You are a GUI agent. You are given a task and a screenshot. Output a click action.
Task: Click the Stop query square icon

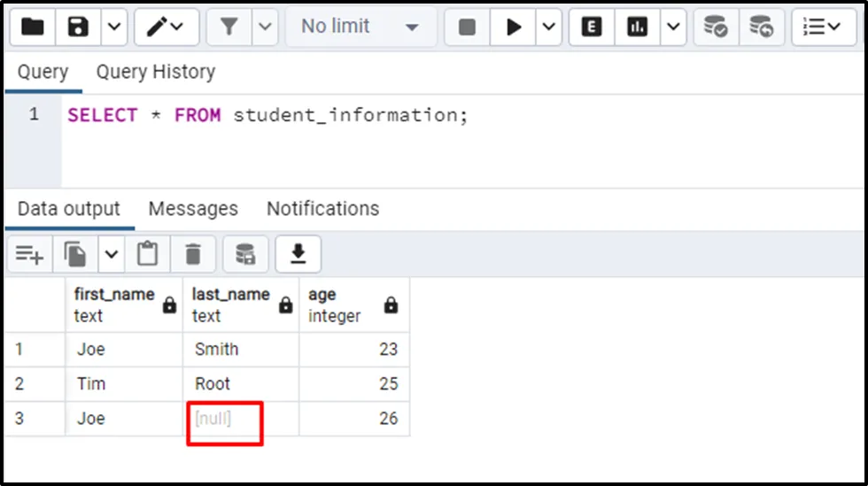point(467,27)
